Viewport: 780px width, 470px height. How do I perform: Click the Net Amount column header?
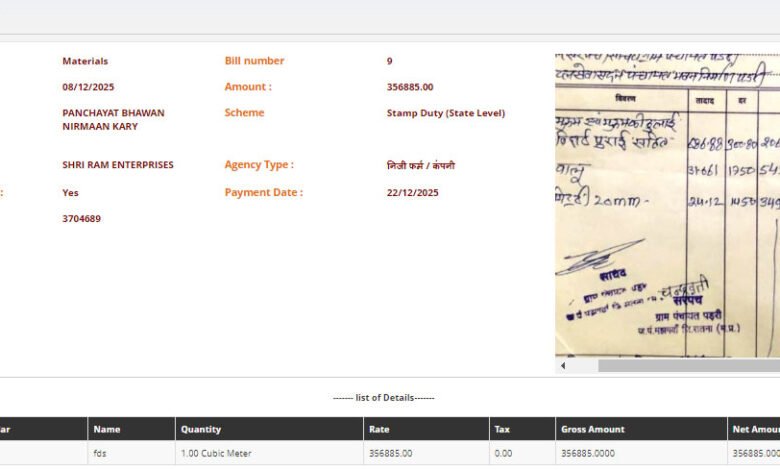pos(755,429)
